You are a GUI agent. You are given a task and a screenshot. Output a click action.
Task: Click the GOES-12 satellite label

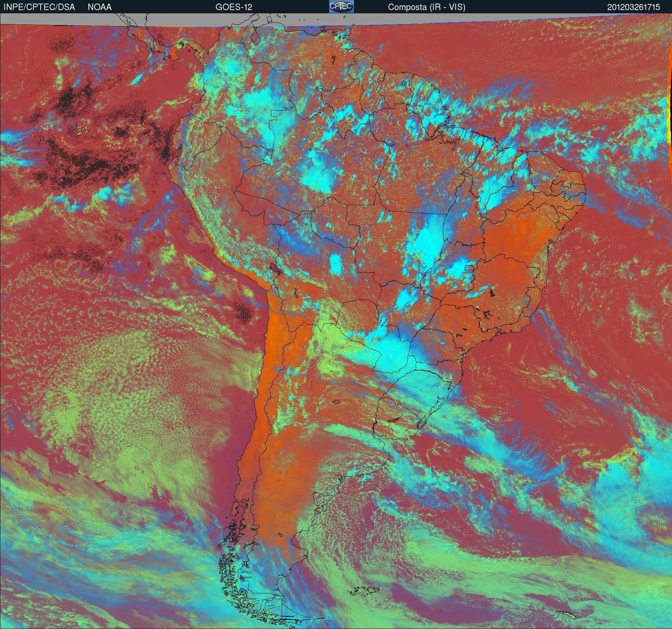point(234,7)
